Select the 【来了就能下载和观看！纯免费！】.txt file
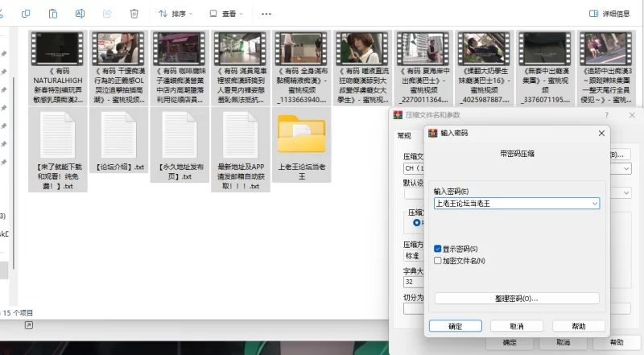The image size is (644, 355). [57, 150]
